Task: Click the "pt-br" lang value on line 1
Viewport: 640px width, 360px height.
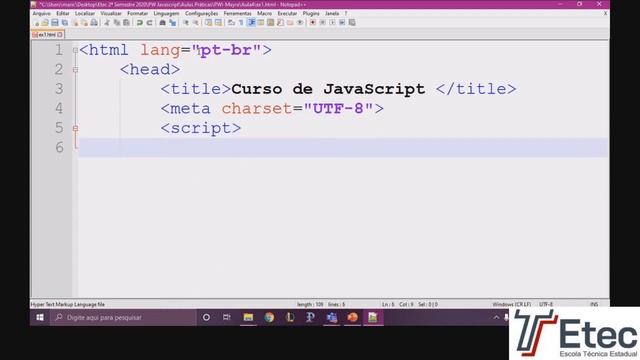Action: [226, 50]
